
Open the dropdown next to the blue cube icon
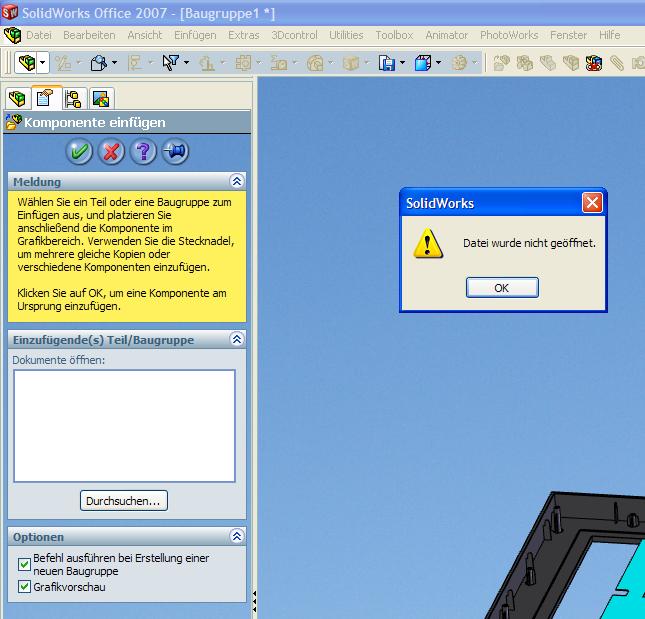[x=439, y=63]
